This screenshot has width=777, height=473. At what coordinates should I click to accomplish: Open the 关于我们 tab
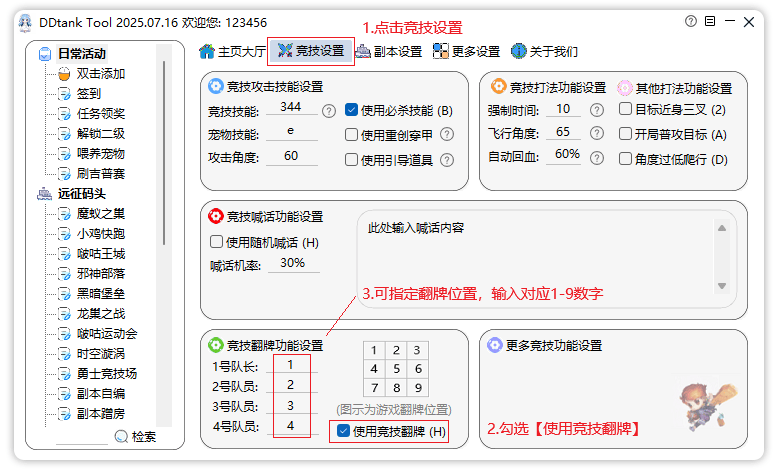[x=545, y=52]
